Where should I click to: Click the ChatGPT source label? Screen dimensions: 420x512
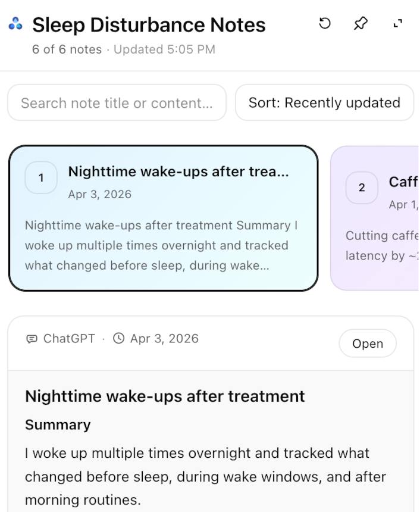pos(69,339)
